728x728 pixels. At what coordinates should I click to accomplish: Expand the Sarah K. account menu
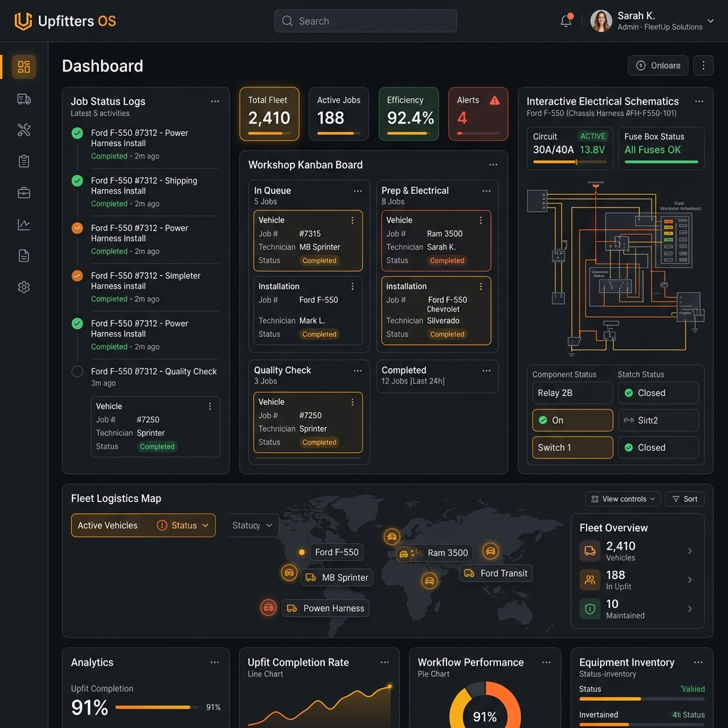click(x=710, y=21)
